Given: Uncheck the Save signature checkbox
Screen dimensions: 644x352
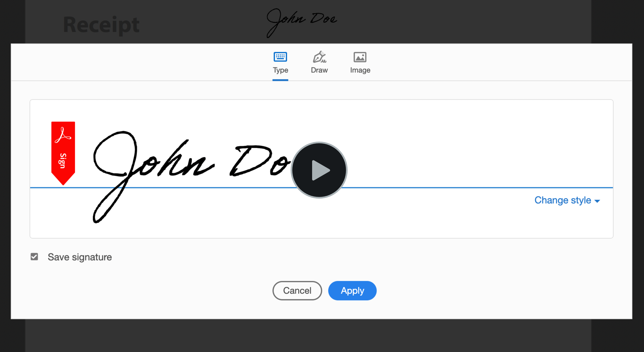Looking at the screenshot, I should [x=34, y=257].
